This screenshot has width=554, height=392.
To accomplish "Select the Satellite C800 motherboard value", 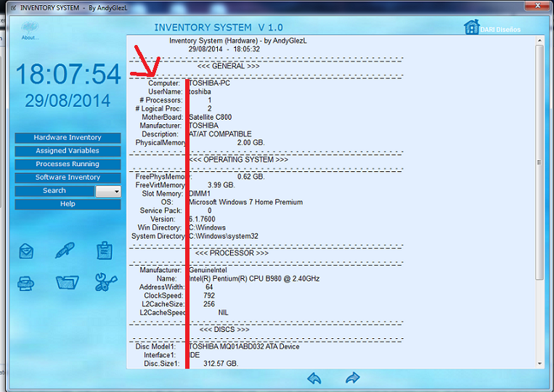I will coord(211,118).
